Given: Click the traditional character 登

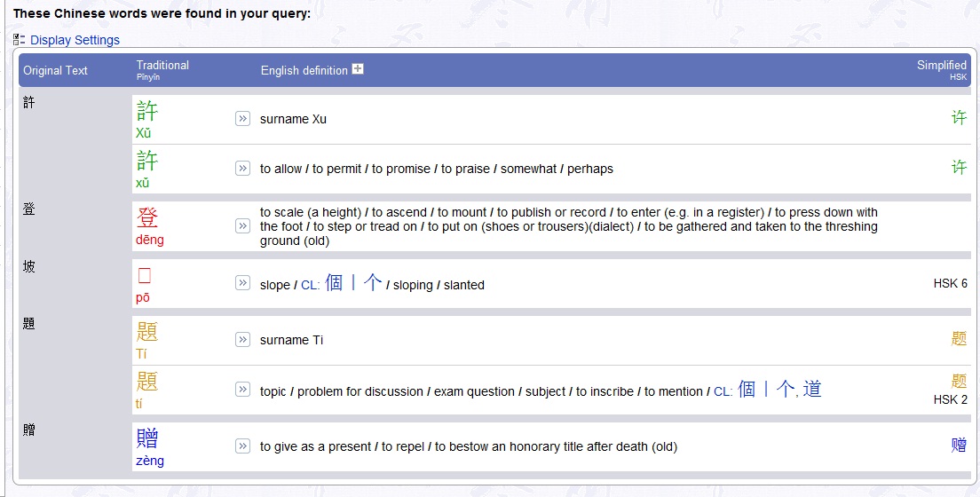Looking at the screenshot, I should coord(147,217).
